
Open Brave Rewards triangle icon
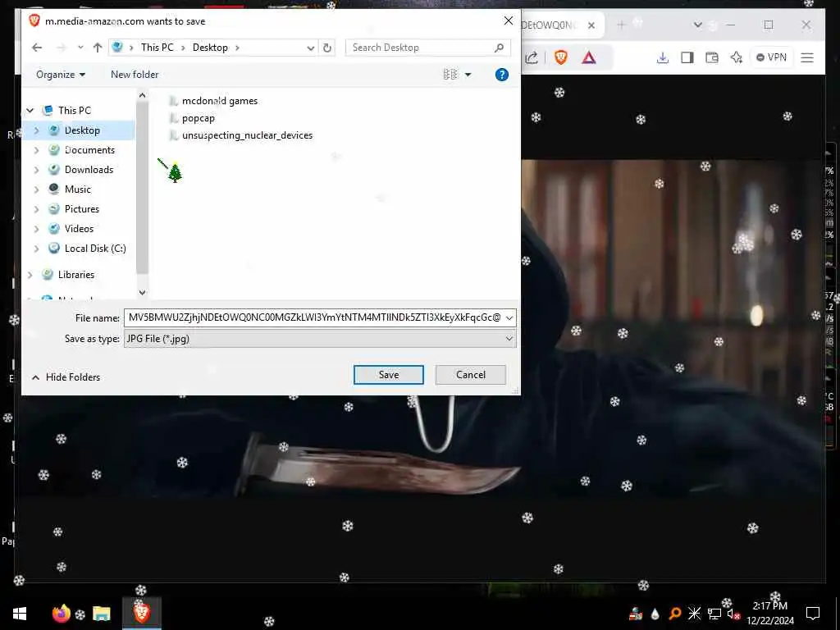589,57
